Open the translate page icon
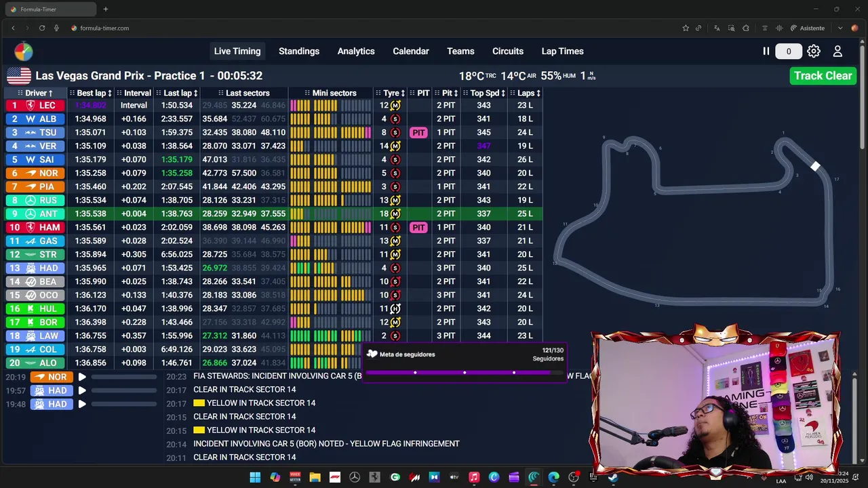 pyautogui.click(x=717, y=28)
